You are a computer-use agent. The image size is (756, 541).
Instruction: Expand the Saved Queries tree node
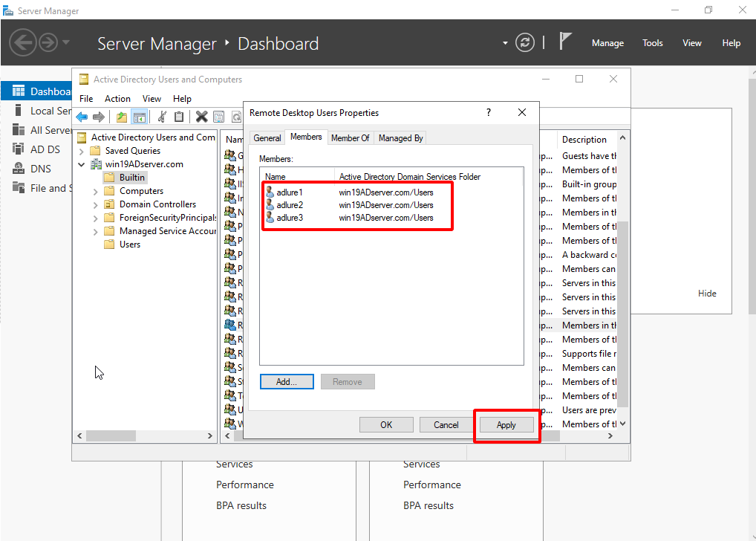click(81, 151)
